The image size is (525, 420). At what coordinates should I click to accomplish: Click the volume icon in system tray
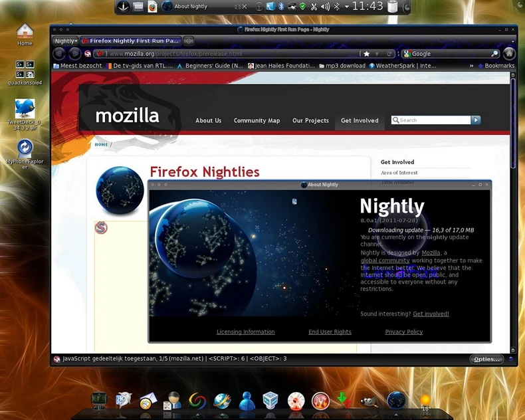tap(325, 7)
